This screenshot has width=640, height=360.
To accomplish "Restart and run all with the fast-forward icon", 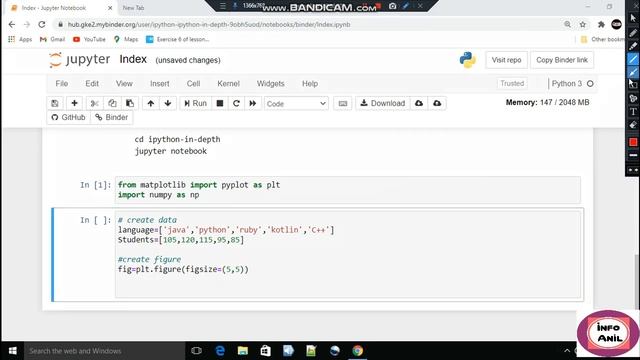I will tap(253, 103).
